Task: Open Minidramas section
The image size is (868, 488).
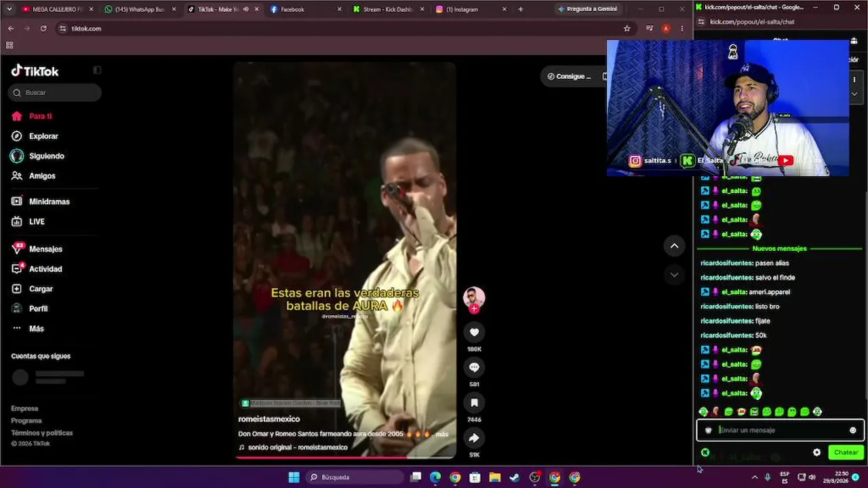Action: tap(49, 201)
